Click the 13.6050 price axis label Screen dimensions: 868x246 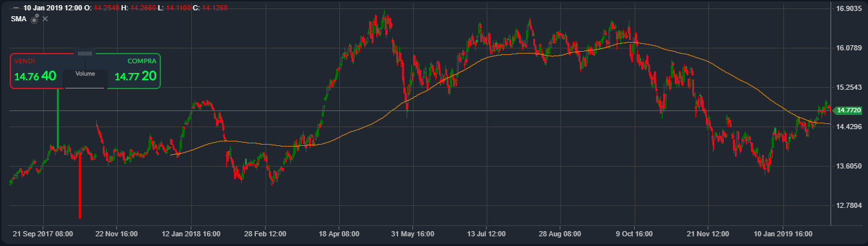[x=849, y=166]
